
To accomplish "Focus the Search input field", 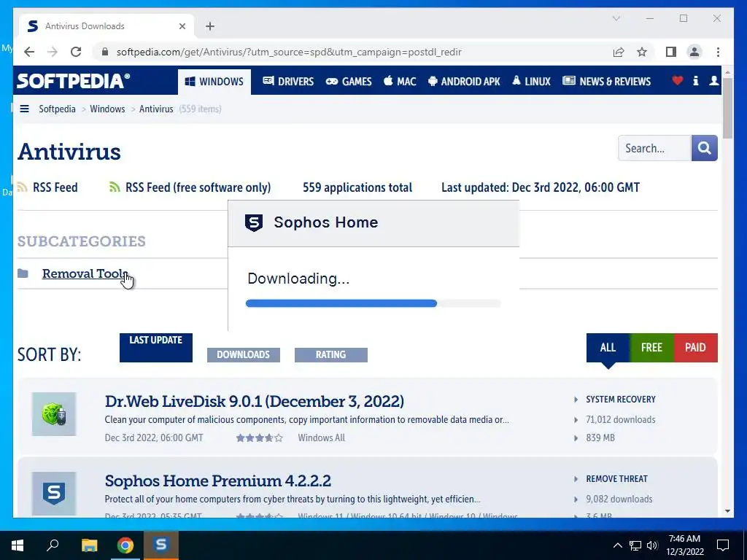I will click(x=654, y=148).
